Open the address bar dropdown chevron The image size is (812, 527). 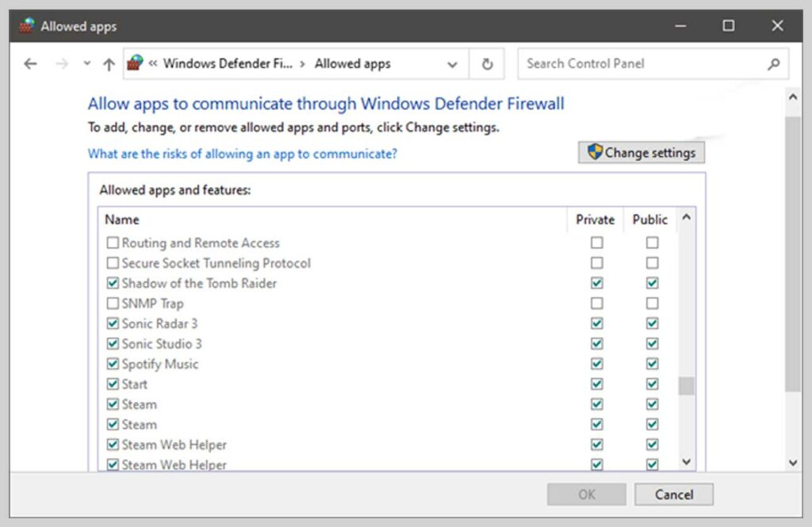(x=452, y=63)
